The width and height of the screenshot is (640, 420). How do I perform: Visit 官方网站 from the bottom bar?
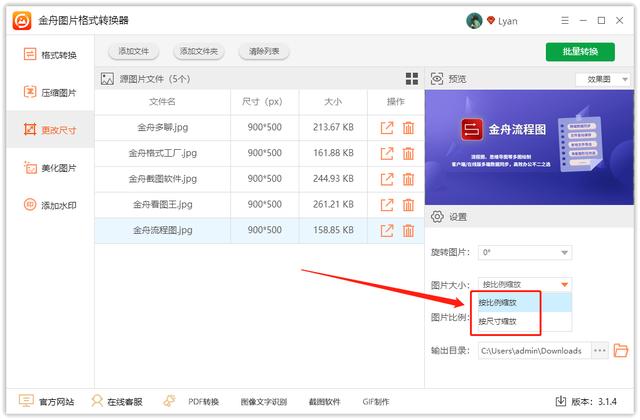47,402
